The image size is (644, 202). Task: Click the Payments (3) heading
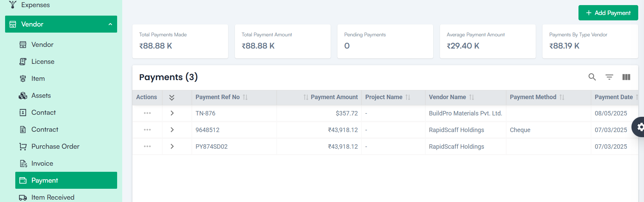pyautogui.click(x=168, y=77)
